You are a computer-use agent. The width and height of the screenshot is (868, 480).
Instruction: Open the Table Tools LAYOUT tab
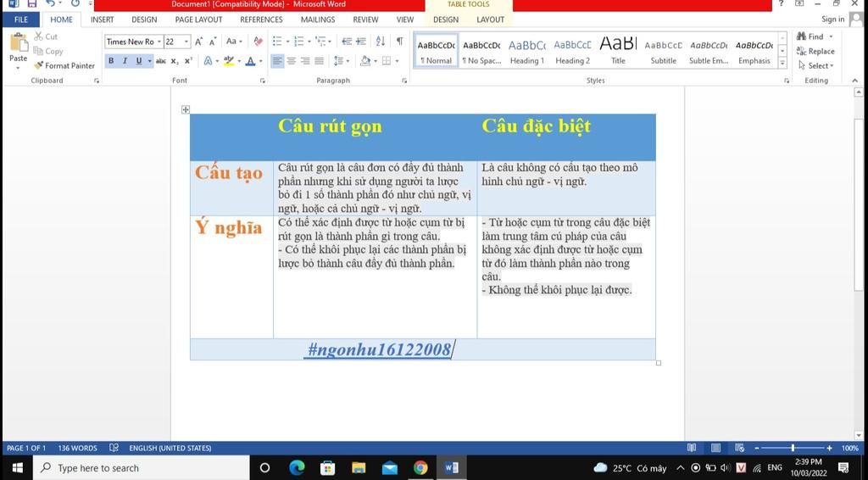click(x=491, y=20)
